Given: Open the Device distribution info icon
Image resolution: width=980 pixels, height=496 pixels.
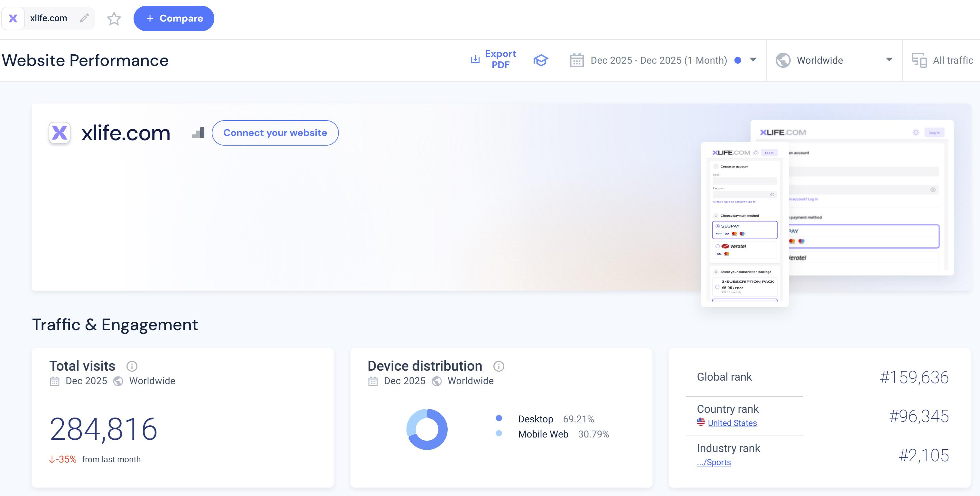Looking at the screenshot, I should (499, 366).
